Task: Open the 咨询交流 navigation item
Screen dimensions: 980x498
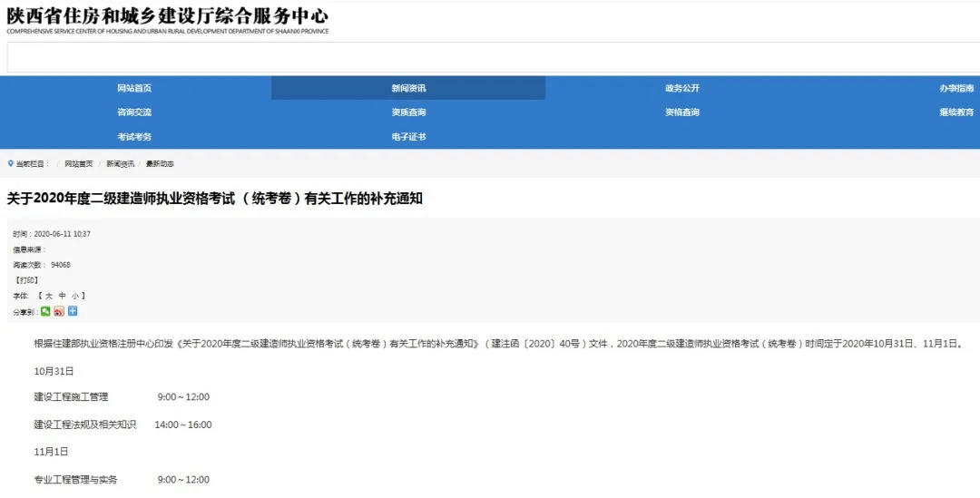Action: click(134, 112)
